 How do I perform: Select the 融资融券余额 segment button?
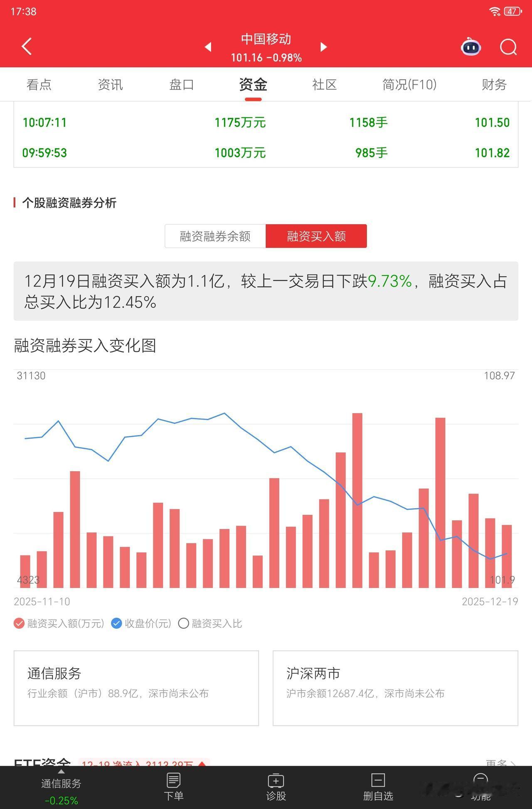click(x=215, y=236)
